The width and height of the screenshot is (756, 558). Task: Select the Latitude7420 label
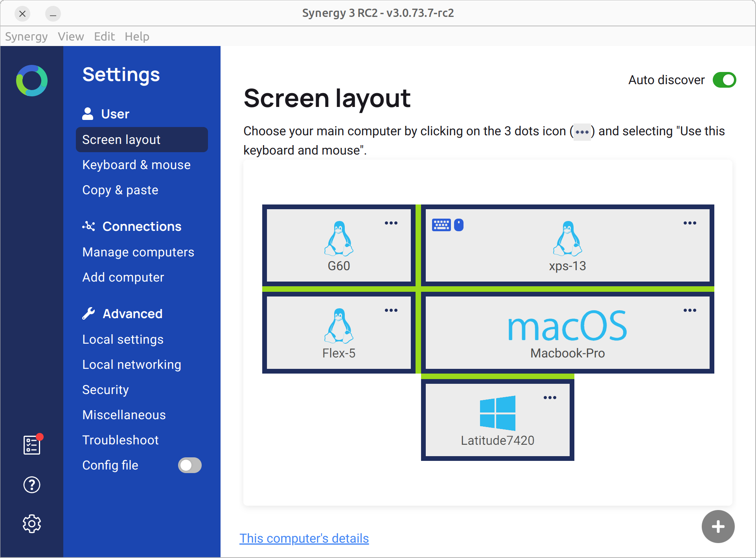[x=498, y=441]
